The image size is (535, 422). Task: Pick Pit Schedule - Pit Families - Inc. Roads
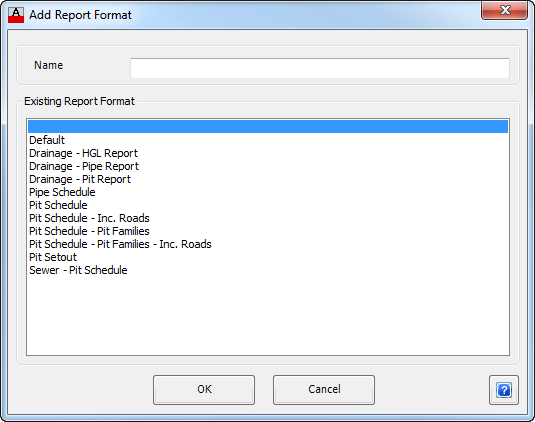(120, 244)
